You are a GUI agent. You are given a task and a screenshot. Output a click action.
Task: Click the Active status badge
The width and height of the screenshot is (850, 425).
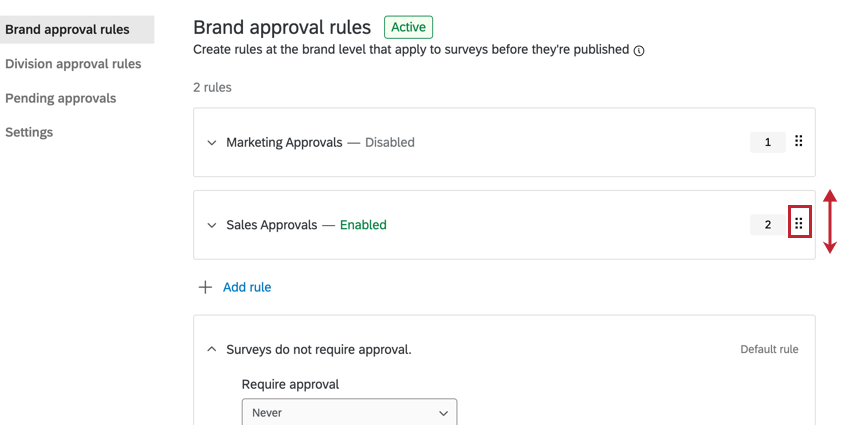[408, 27]
